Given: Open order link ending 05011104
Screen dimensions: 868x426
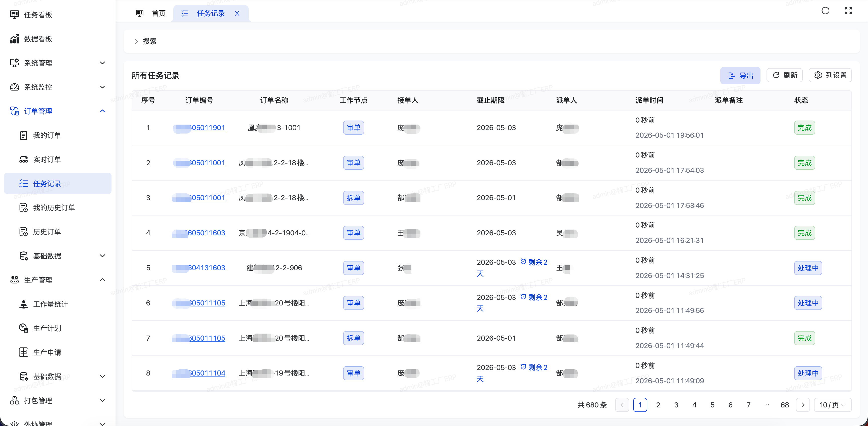Looking at the screenshot, I should click(x=199, y=373).
